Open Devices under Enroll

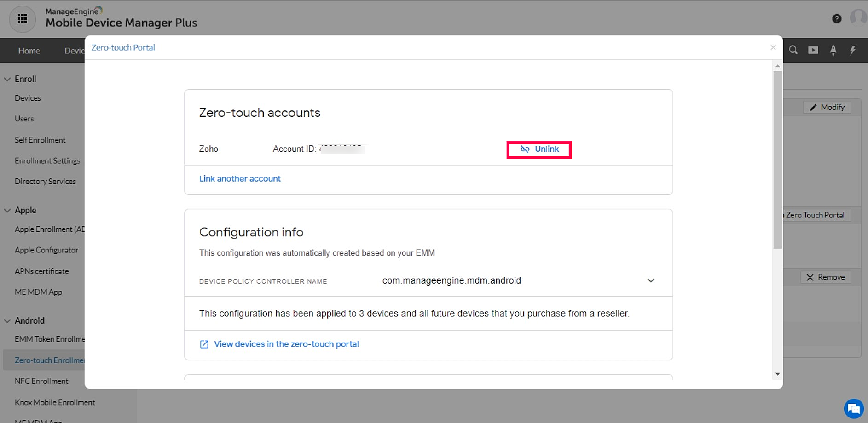point(28,98)
